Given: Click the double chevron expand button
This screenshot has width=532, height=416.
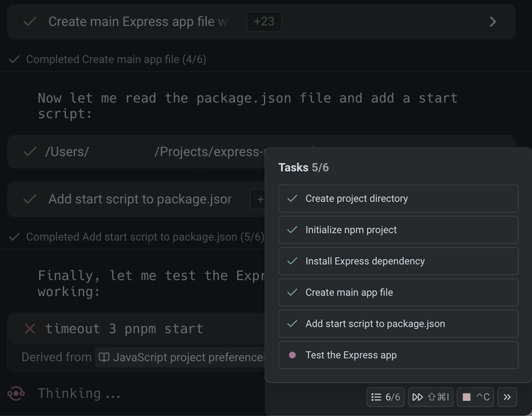Looking at the screenshot, I should [x=507, y=397].
